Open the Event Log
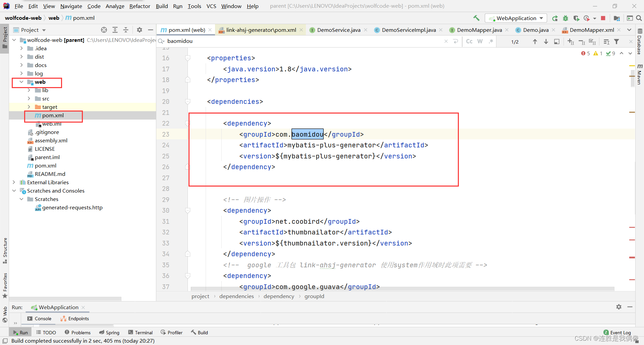 pos(620,332)
